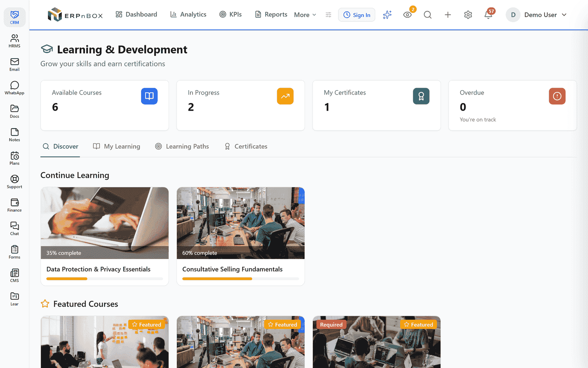Open the 60% complete office course thumbnail

[241, 223]
